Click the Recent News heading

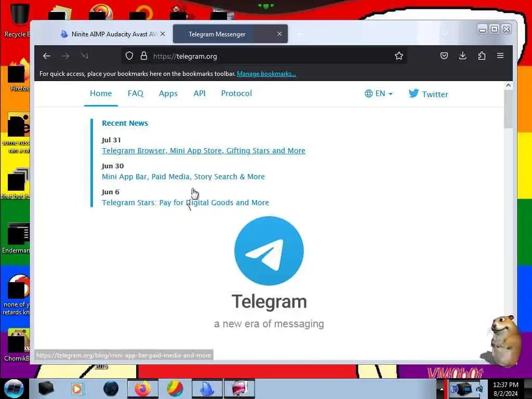coord(125,123)
